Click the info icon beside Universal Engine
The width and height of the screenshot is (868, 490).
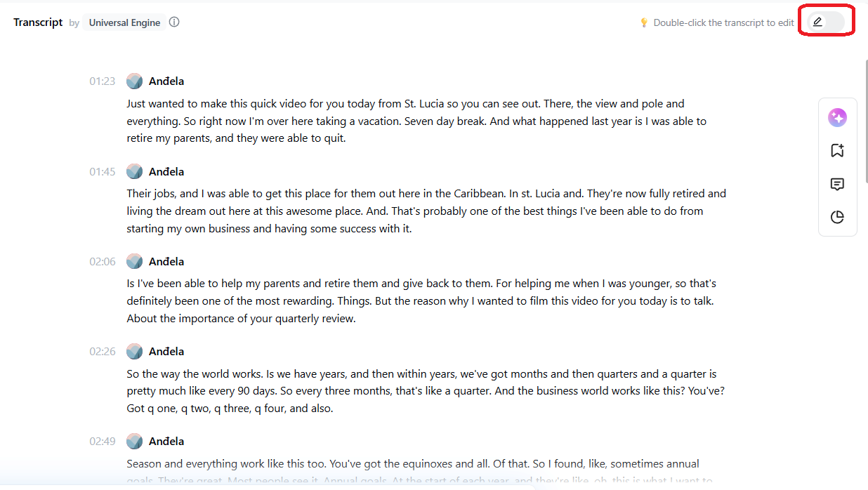click(174, 22)
